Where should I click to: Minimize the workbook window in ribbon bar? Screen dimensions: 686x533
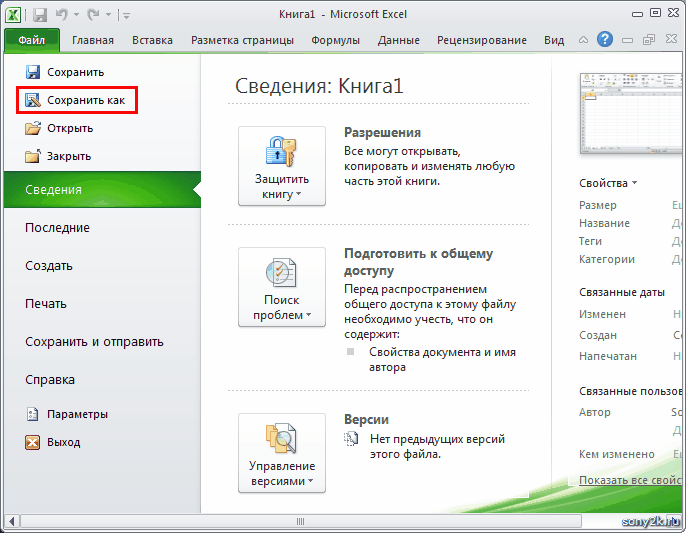[x=627, y=41]
